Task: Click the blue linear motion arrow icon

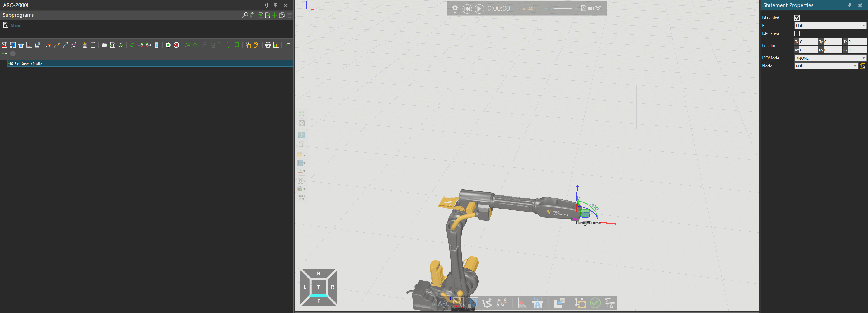Action: [x=65, y=45]
